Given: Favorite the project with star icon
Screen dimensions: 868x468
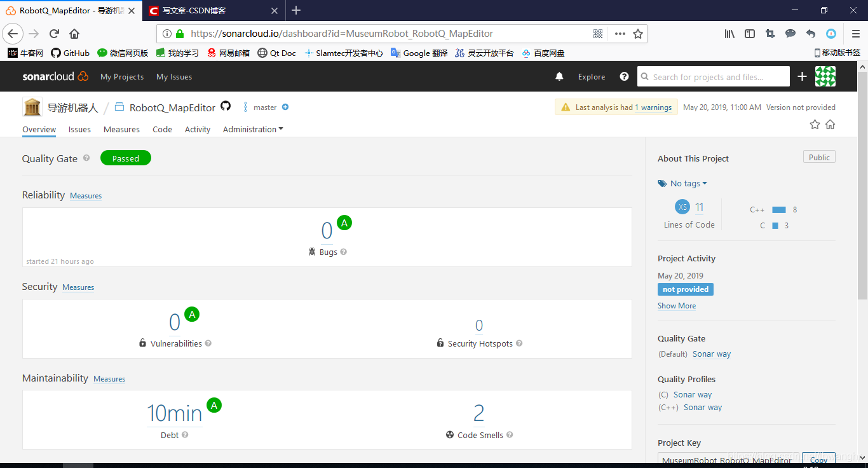Looking at the screenshot, I should click(815, 125).
